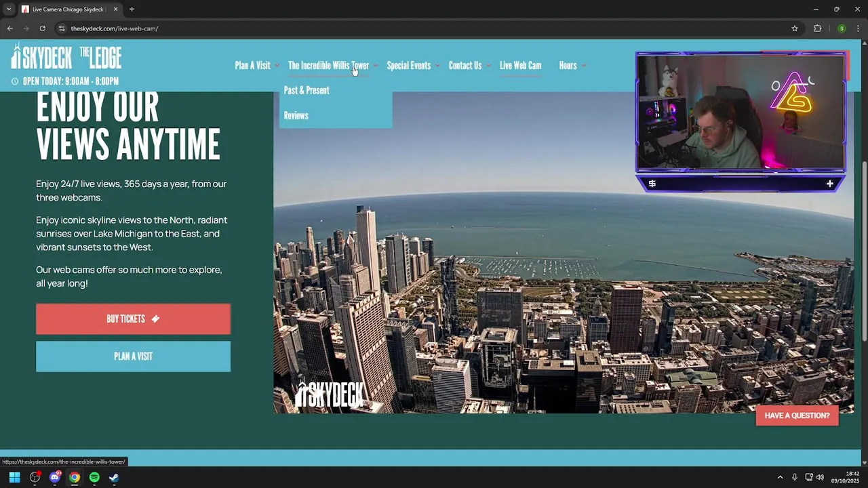868x488 pixels.
Task: Expand the Hours dropdown chevron
Action: (x=584, y=66)
